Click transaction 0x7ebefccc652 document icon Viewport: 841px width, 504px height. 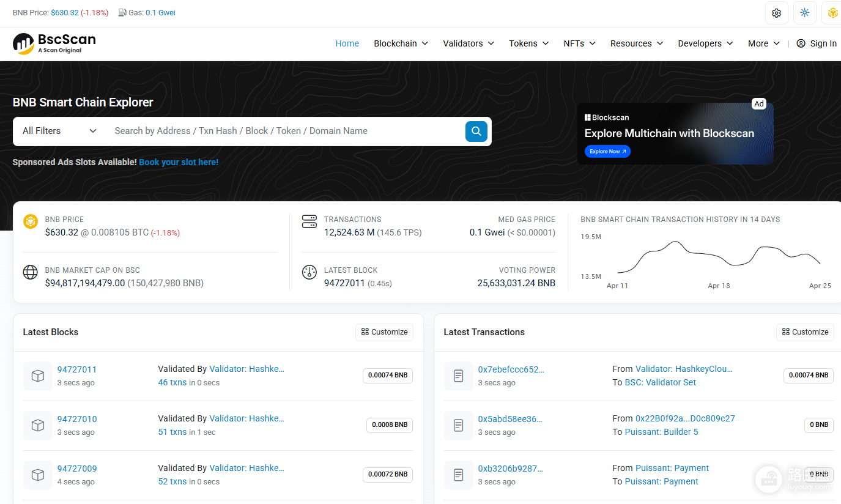point(459,376)
